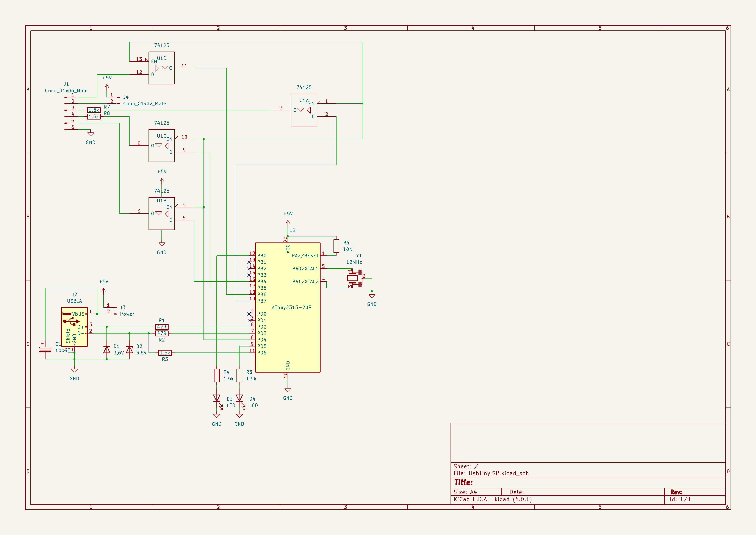Select the GND symbol beside crystal Y1
Screen dimensions: 756x535
372,296
